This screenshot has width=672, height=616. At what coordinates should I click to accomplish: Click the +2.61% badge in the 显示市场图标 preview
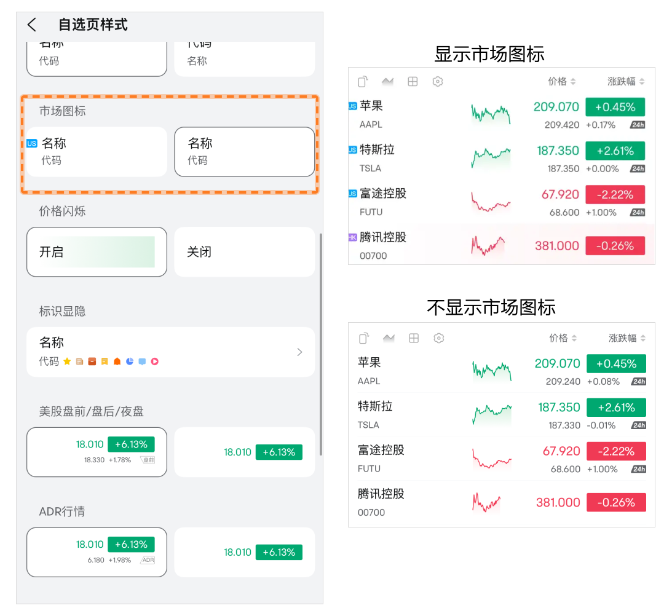pyautogui.click(x=615, y=151)
